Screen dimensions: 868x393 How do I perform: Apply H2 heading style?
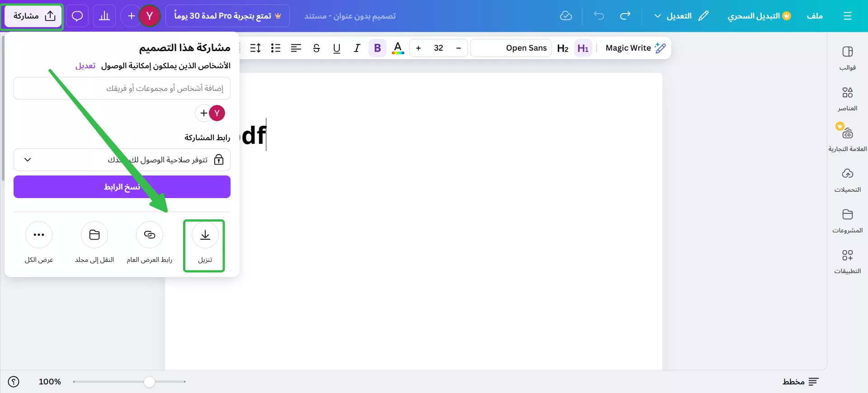pyautogui.click(x=563, y=48)
